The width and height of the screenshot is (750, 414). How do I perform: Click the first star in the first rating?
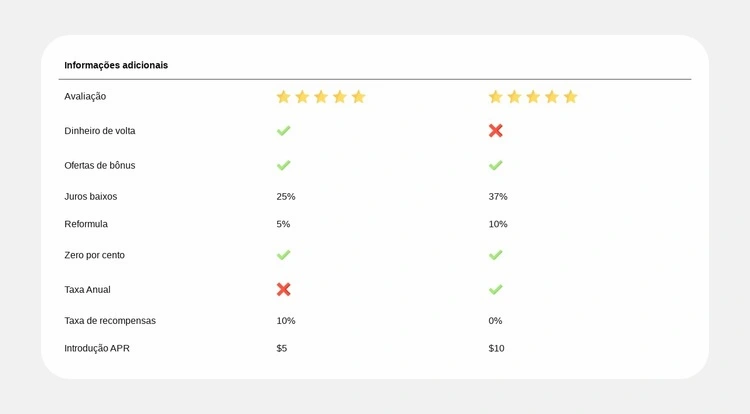click(283, 97)
